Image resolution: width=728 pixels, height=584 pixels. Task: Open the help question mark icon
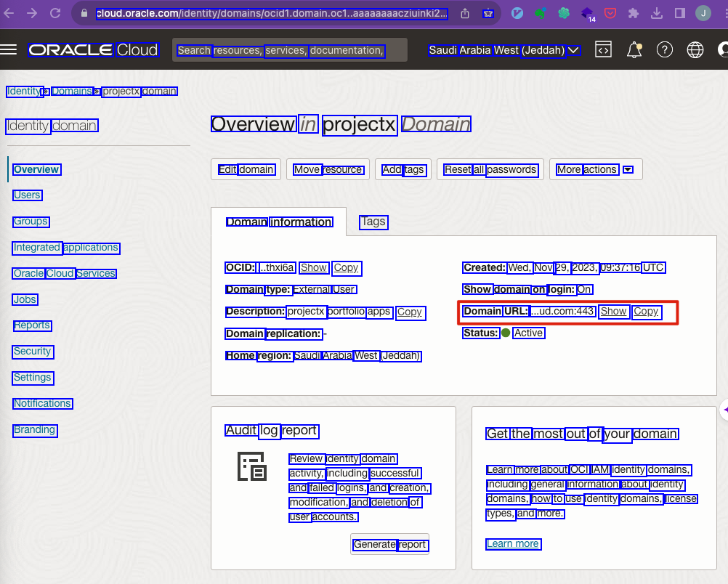pyautogui.click(x=664, y=49)
